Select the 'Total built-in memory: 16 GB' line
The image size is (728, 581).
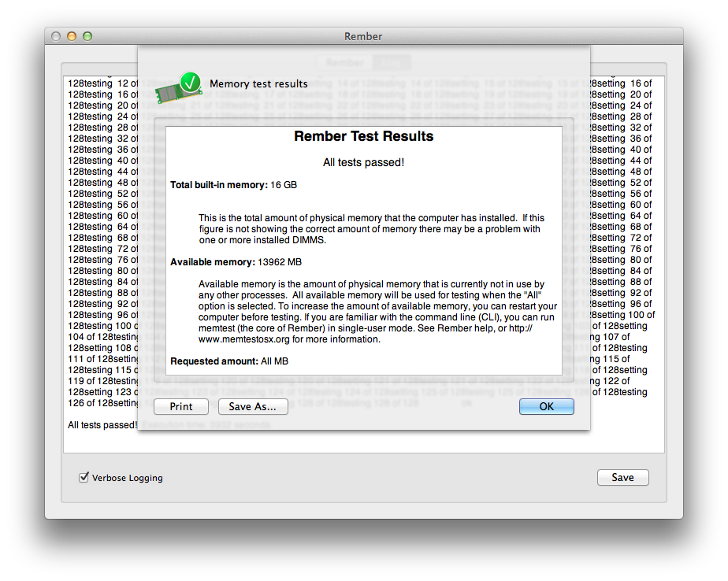233,185
